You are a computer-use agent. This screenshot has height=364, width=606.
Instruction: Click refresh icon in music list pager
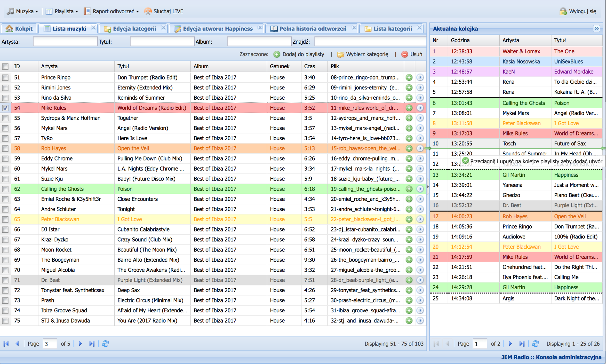pyautogui.click(x=105, y=344)
